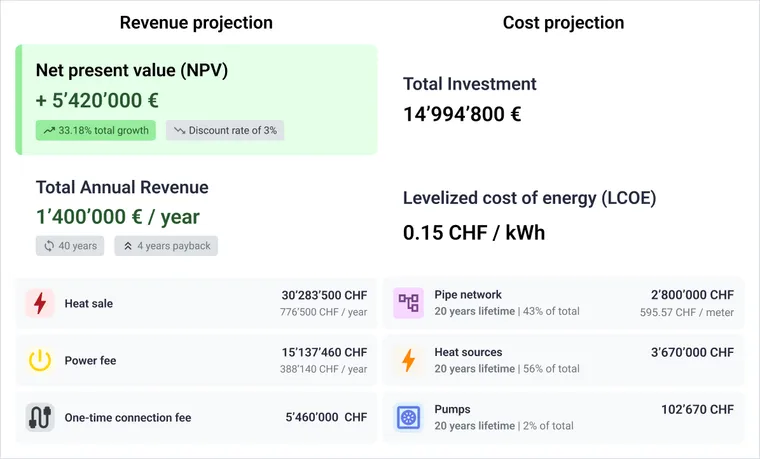The image size is (760, 459).
Task: Click the growth arrow icon in the total growth badge
Action: click(49, 130)
